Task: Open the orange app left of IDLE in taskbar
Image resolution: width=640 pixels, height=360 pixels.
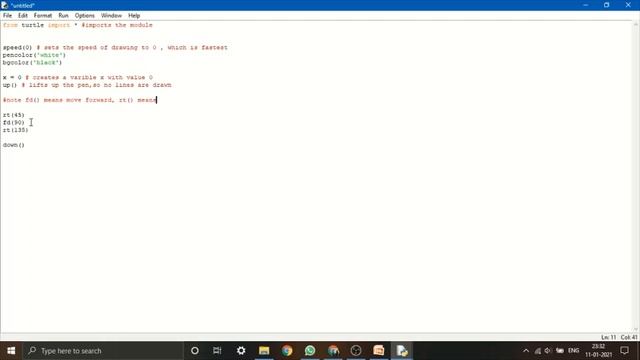Action: (x=379, y=351)
